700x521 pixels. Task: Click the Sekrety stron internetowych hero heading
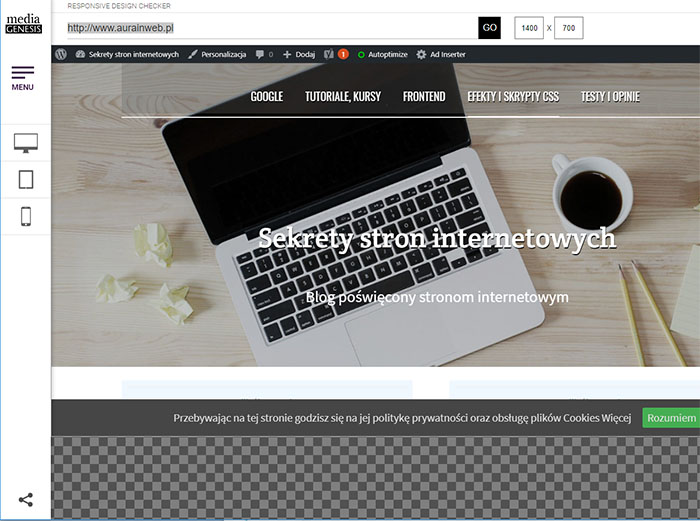(x=437, y=238)
